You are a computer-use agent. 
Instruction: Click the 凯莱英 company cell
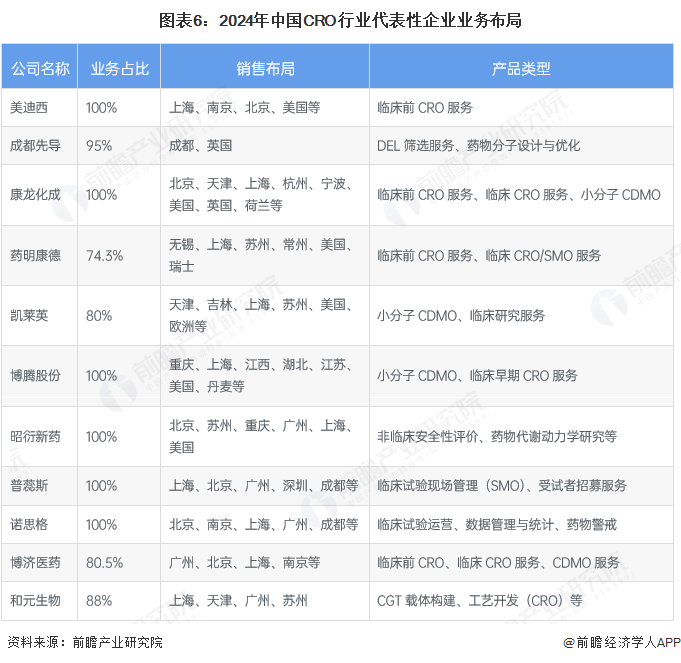tap(28, 315)
